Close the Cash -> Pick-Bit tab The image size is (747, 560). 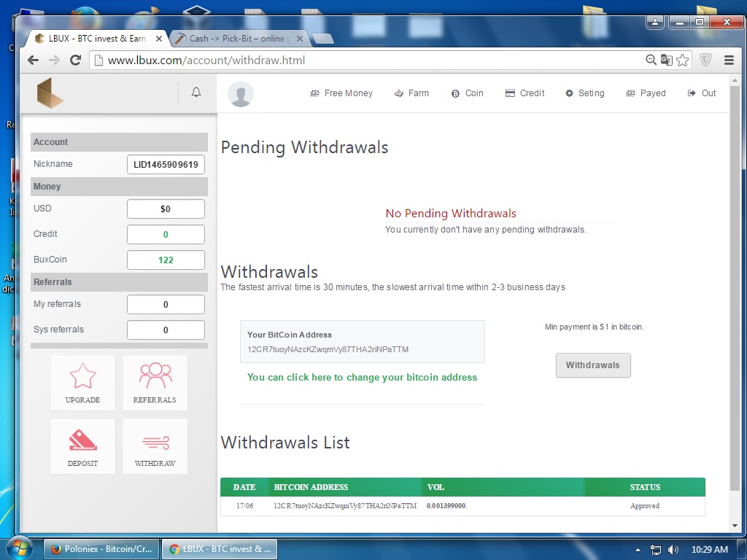click(300, 39)
